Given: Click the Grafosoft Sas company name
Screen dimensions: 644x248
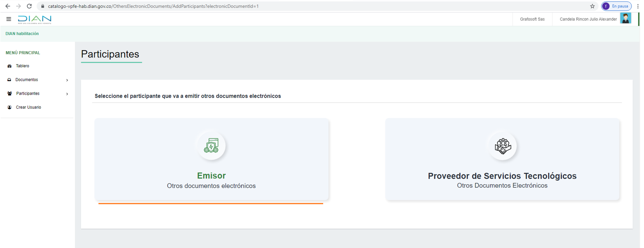Looking at the screenshot, I should 532,19.
